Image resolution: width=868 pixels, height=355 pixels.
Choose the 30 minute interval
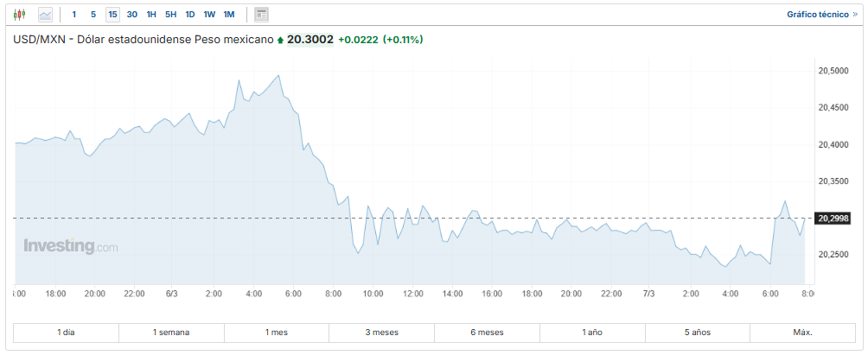click(131, 15)
